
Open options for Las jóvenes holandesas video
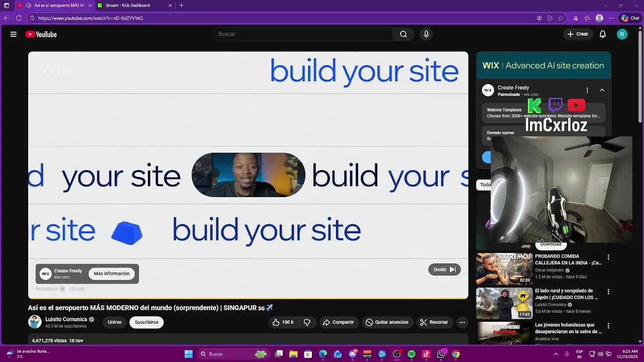608,326
